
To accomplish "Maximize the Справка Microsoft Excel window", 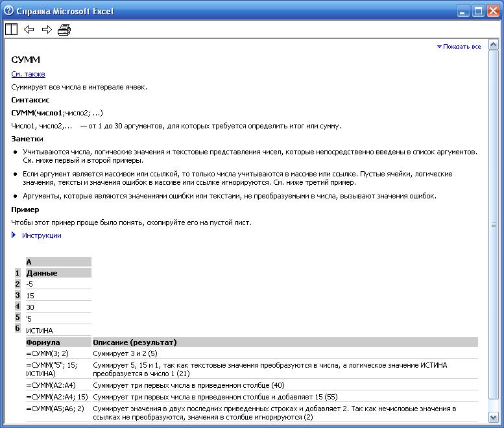I will (x=478, y=11).
